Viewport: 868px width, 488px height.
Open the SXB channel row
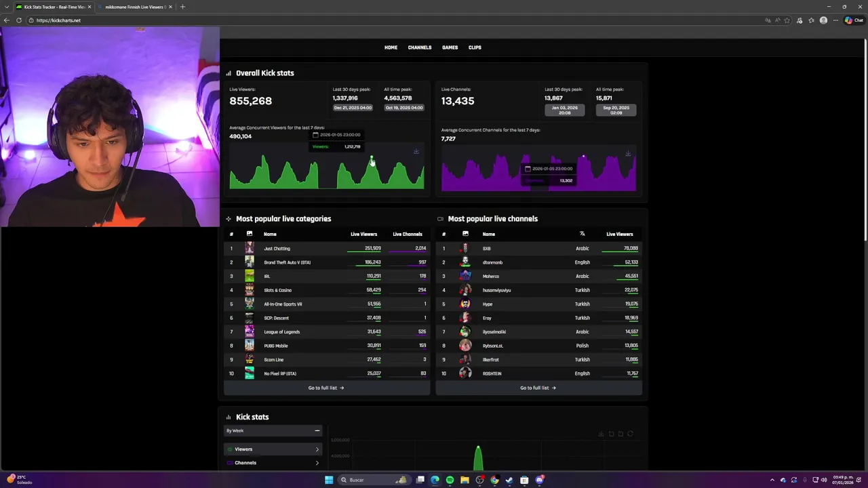(x=538, y=249)
